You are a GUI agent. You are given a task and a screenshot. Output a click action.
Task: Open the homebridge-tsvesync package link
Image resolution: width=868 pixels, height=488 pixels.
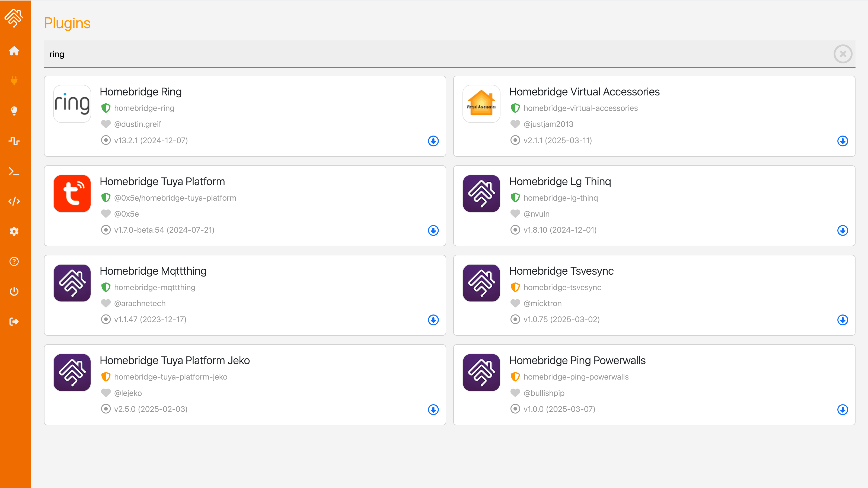[x=562, y=287]
